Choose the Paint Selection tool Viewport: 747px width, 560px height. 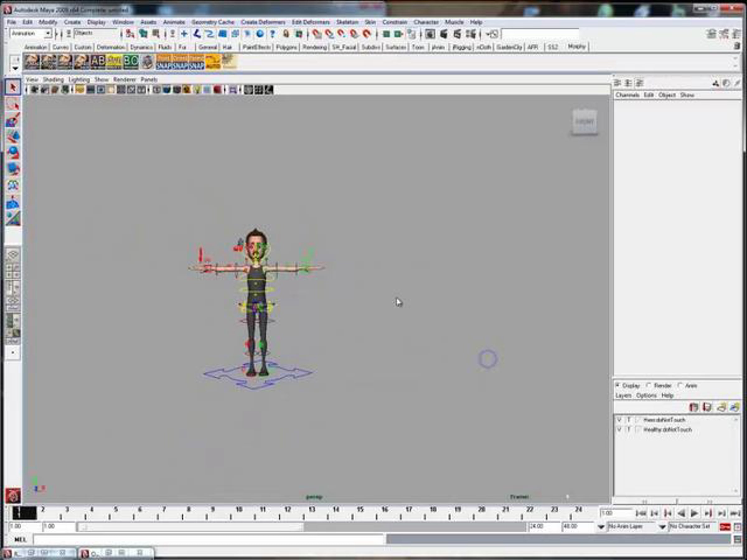click(x=13, y=120)
